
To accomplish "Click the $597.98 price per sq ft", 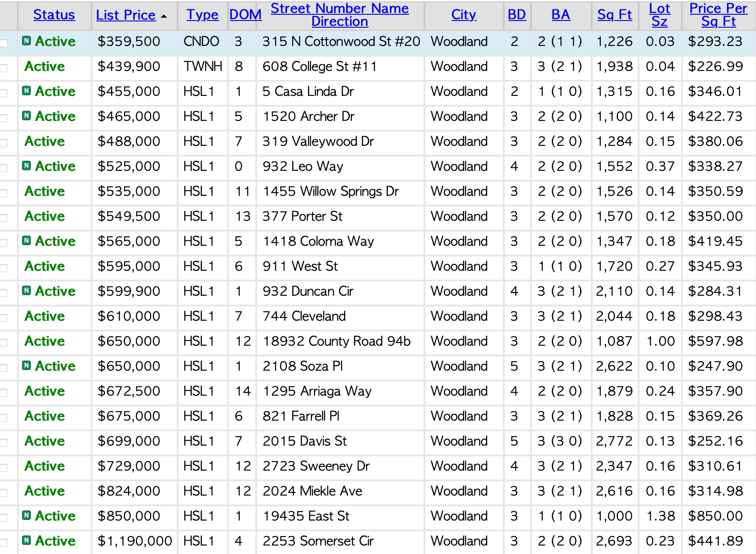I will pyautogui.click(x=715, y=341).
